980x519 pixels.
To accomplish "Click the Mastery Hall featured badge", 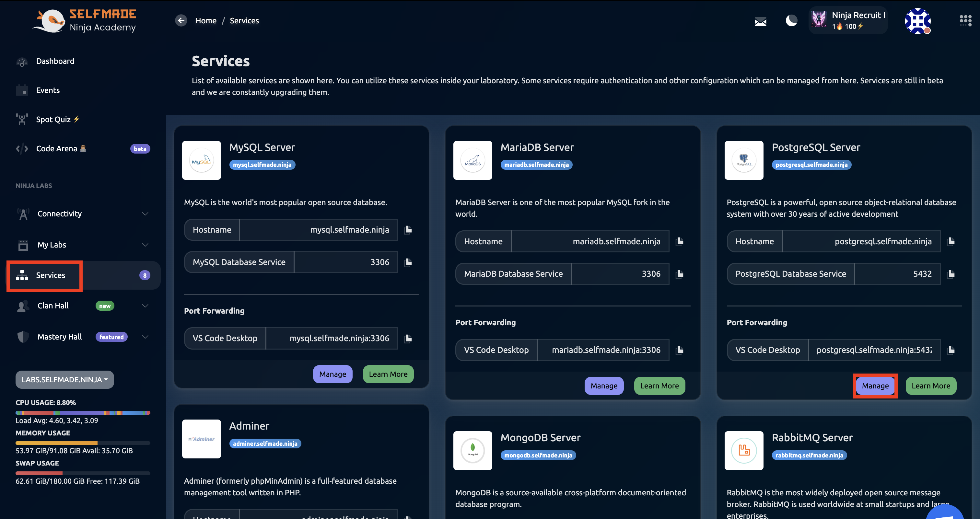I will click(x=111, y=337).
